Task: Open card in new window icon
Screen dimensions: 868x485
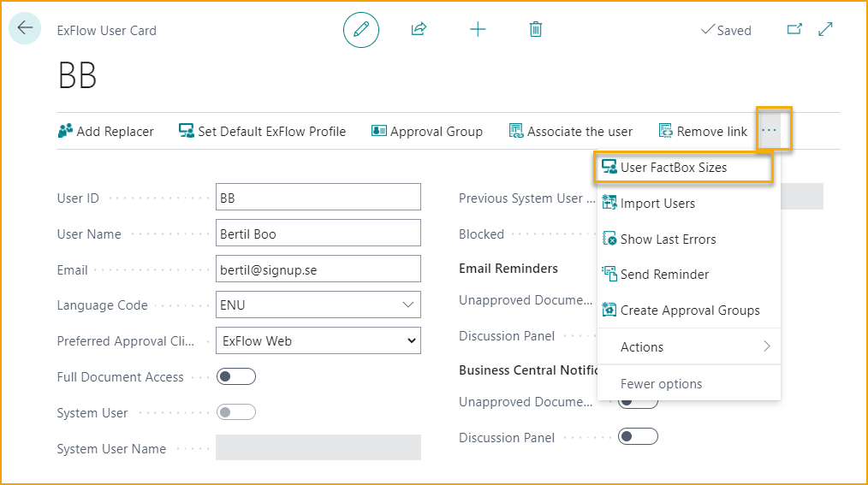Action: click(794, 30)
